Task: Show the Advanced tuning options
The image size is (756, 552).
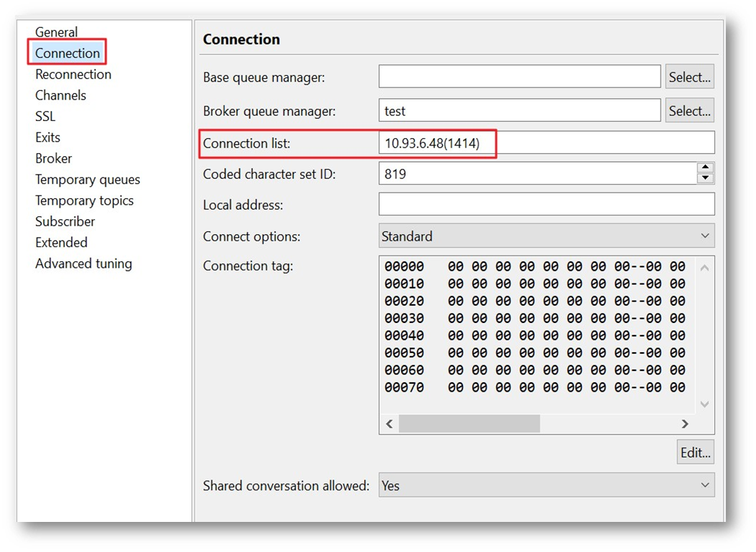Action: coord(83,263)
